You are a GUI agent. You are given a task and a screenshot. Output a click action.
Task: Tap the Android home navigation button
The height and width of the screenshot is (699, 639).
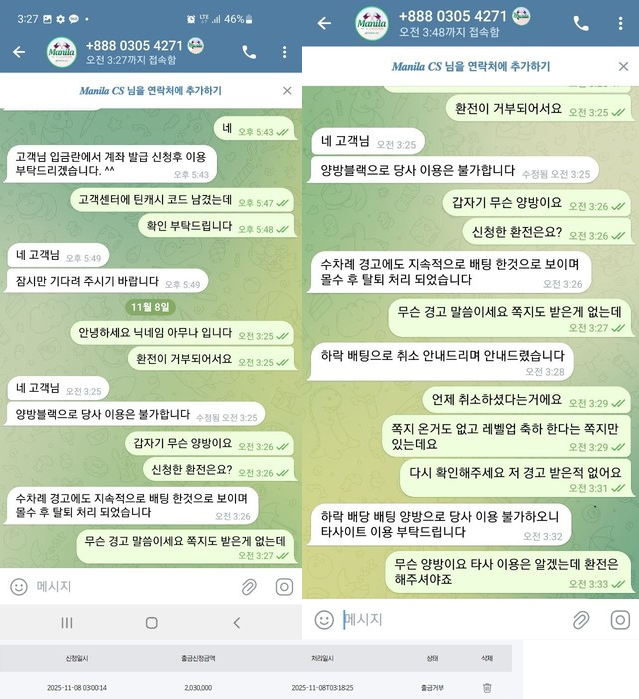point(152,623)
